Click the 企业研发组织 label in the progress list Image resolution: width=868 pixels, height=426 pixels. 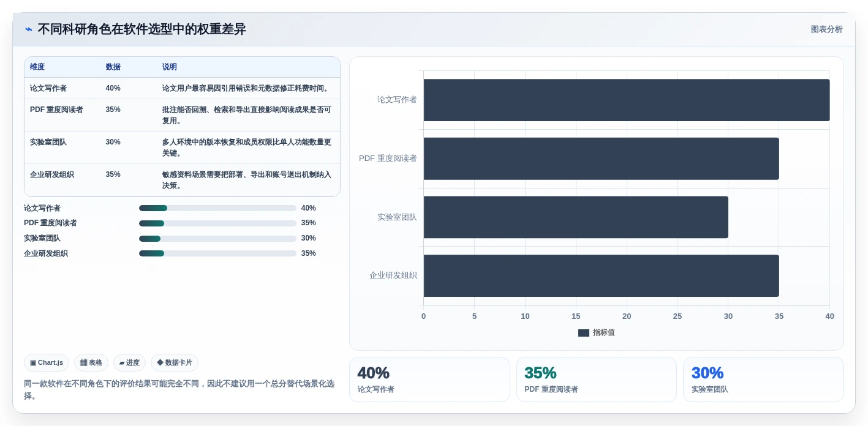(x=46, y=253)
